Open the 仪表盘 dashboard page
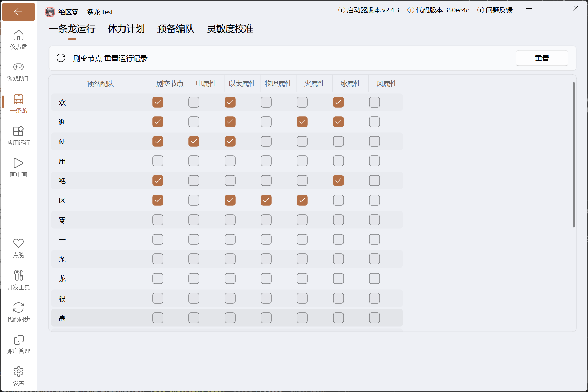588x392 pixels. tap(19, 40)
